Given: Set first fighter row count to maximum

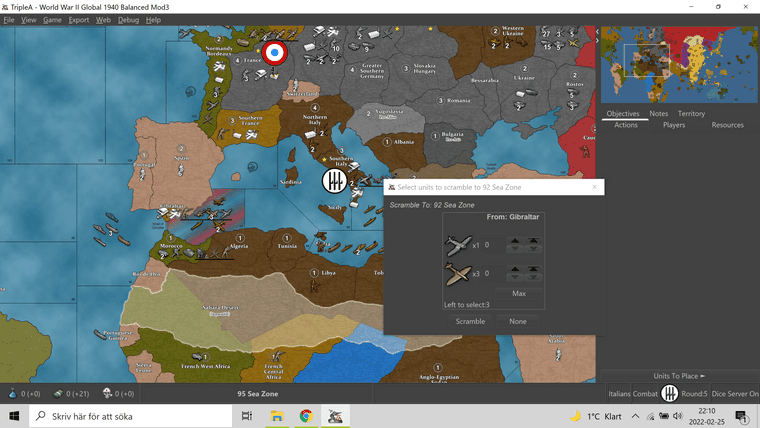Looking at the screenshot, I should click(x=535, y=241).
